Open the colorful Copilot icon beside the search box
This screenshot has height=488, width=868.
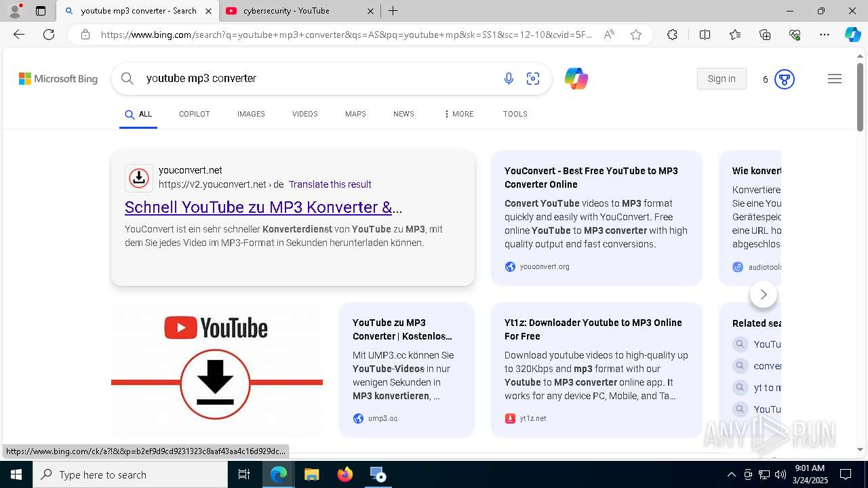(x=576, y=79)
